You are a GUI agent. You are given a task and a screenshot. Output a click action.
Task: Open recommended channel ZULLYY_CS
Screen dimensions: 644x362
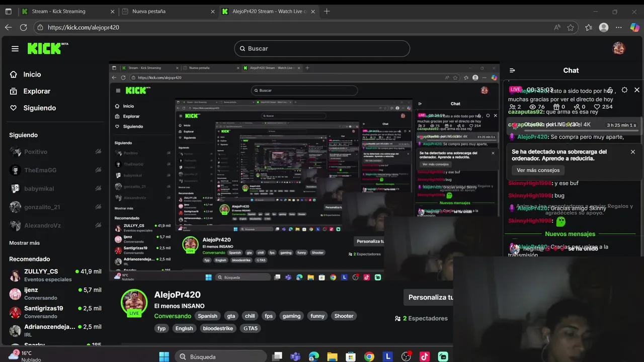(55, 275)
